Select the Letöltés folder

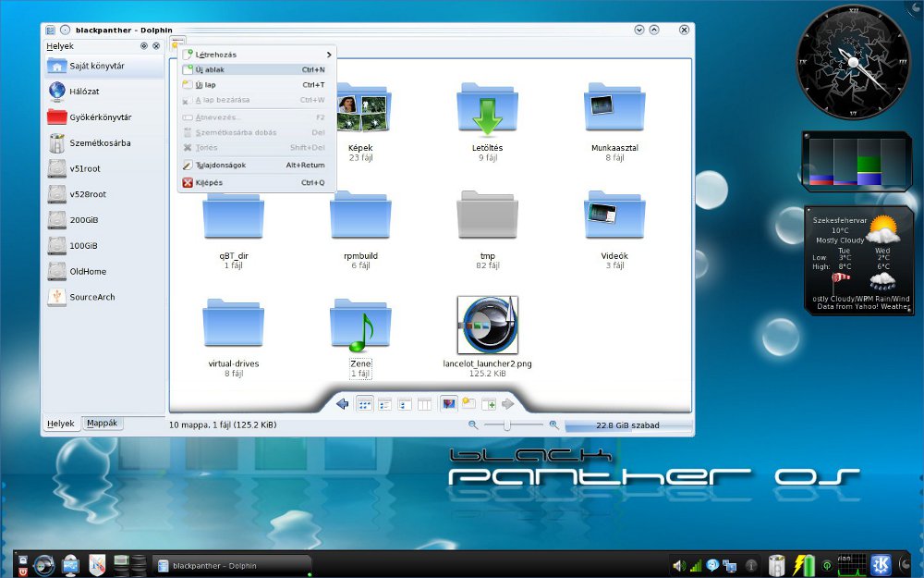point(487,122)
